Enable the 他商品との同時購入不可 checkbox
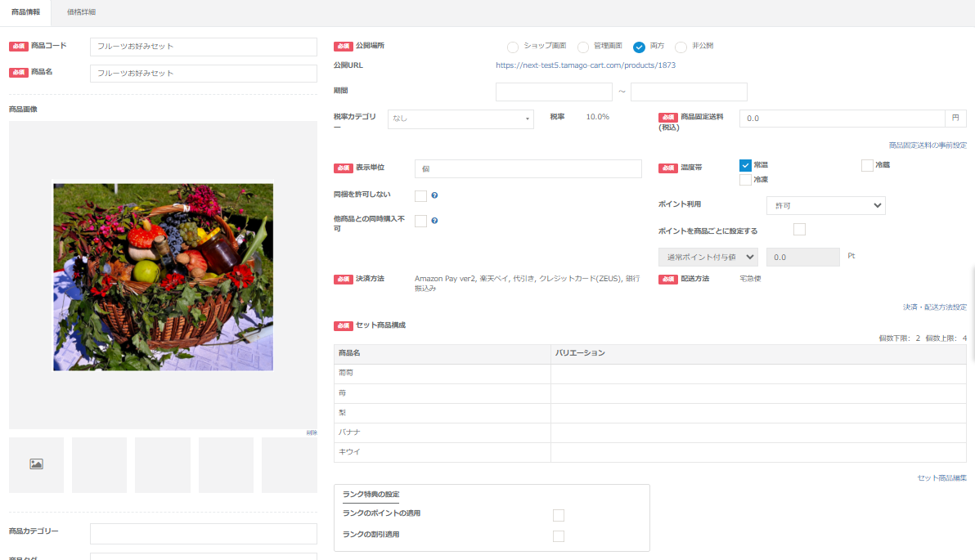 point(421,221)
